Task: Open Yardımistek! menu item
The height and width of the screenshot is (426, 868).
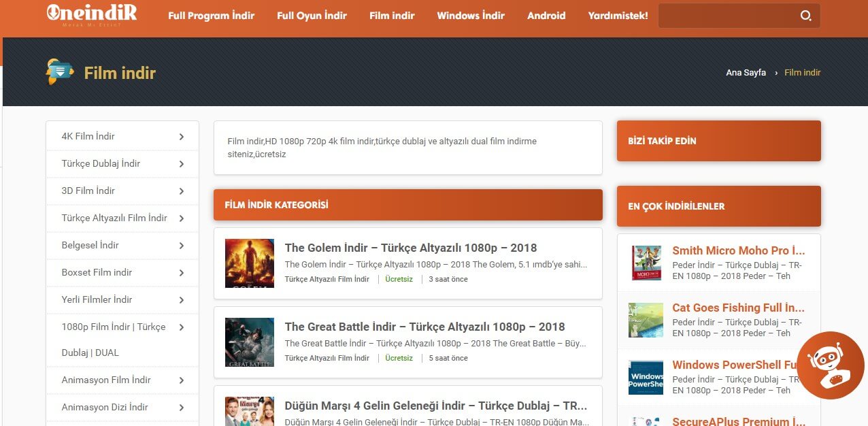Action: click(x=618, y=15)
